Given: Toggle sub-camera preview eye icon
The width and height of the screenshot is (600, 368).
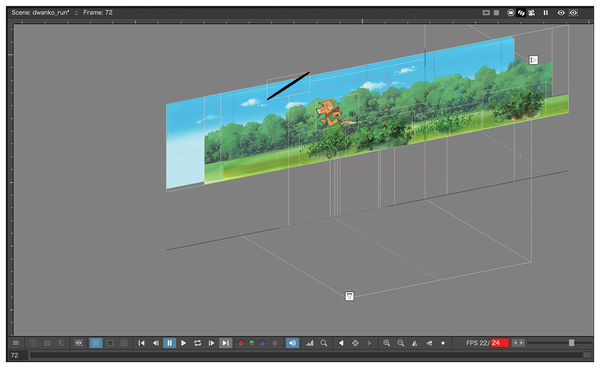Looking at the screenshot, I should 573,13.
